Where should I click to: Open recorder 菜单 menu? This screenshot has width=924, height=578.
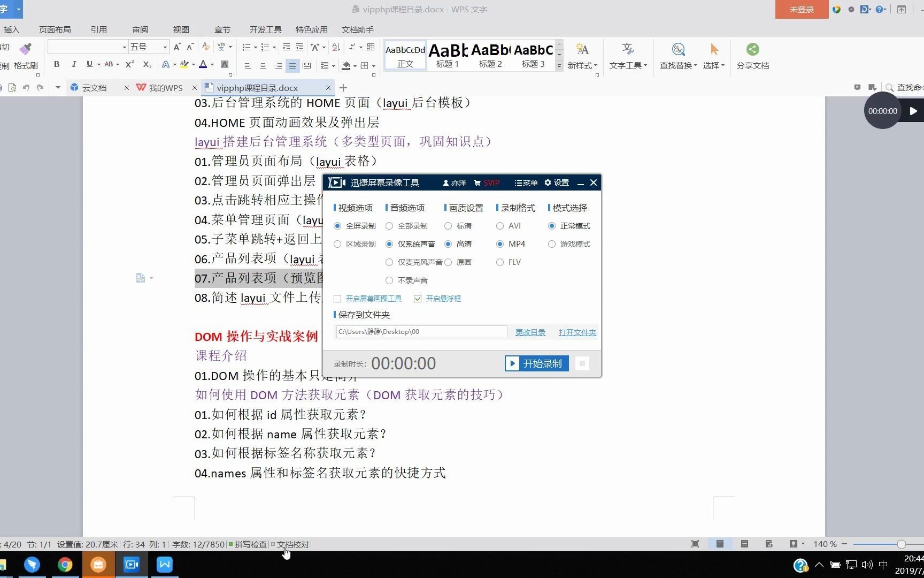click(526, 182)
